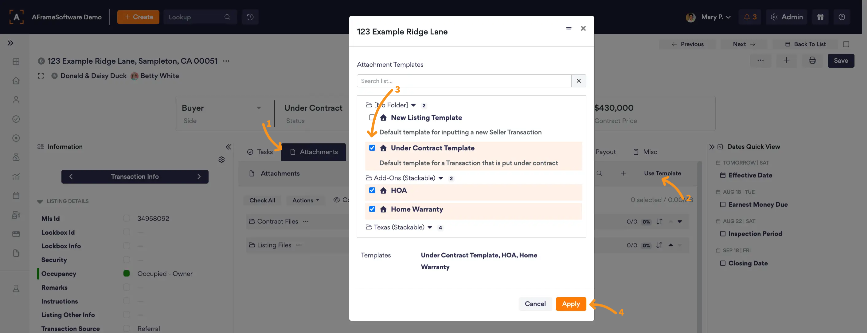Open the gift box icon
The width and height of the screenshot is (868, 333).
pos(820,17)
